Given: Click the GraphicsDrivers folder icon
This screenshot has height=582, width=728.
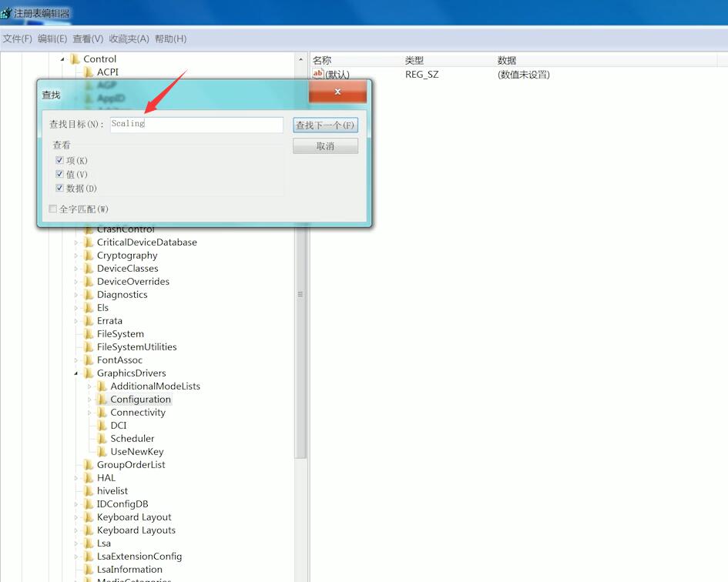Looking at the screenshot, I should [x=89, y=373].
